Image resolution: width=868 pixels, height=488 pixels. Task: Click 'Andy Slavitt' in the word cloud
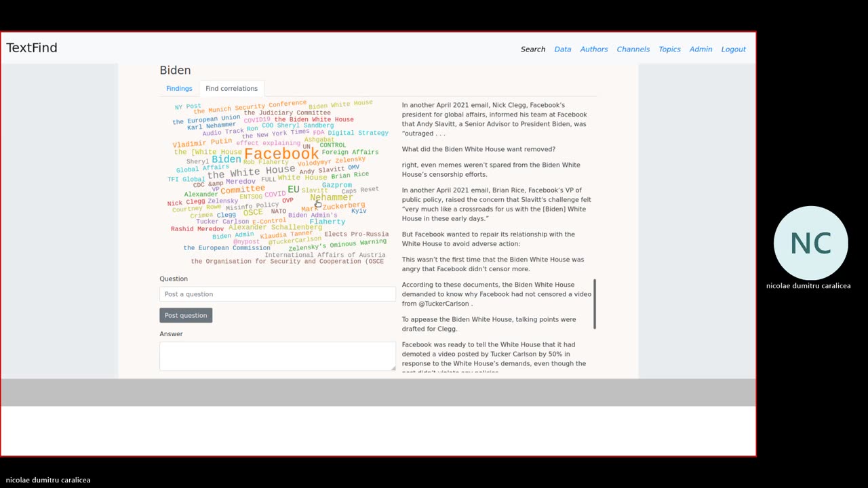click(322, 171)
